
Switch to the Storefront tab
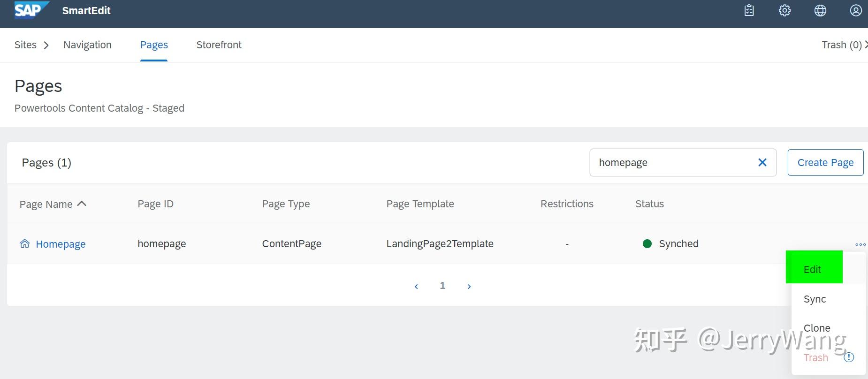point(219,45)
